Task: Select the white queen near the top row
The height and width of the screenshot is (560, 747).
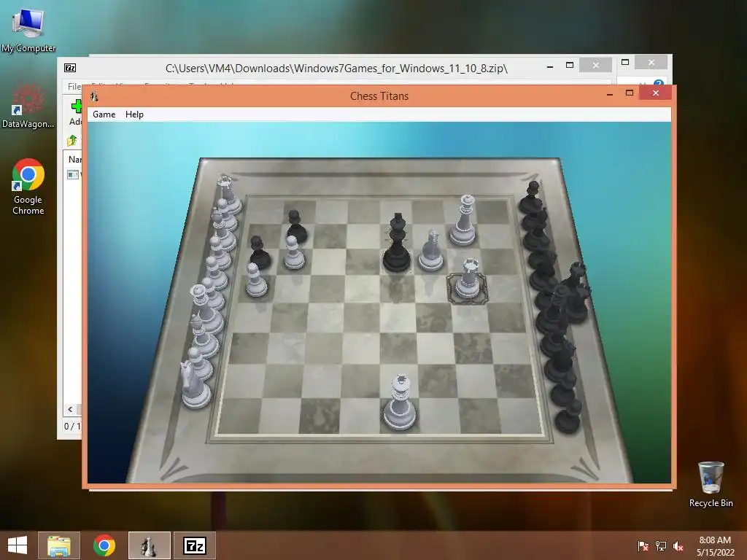Action: coord(463,220)
